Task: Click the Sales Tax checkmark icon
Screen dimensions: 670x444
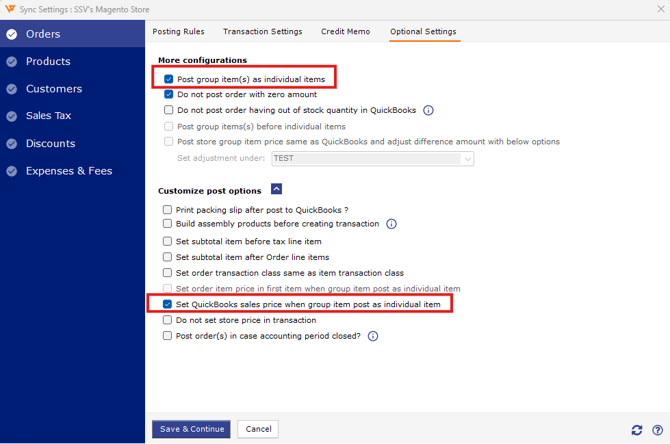Action: [12, 116]
